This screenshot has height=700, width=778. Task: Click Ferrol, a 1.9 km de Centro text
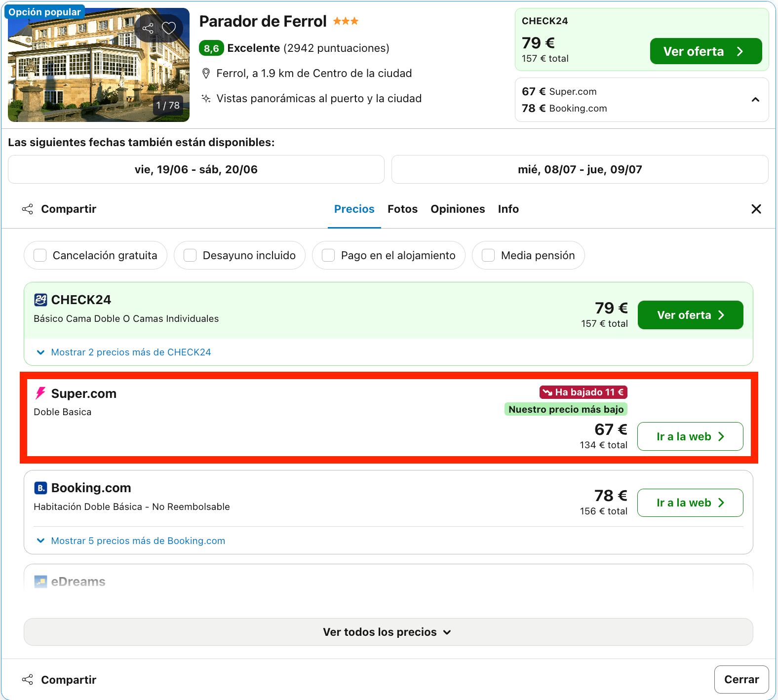pos(314,74)
